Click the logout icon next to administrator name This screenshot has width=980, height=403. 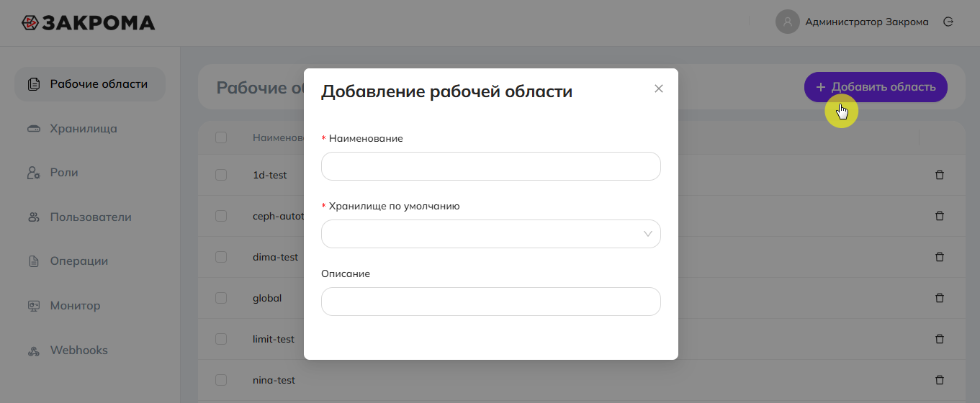tap(948, 22)
